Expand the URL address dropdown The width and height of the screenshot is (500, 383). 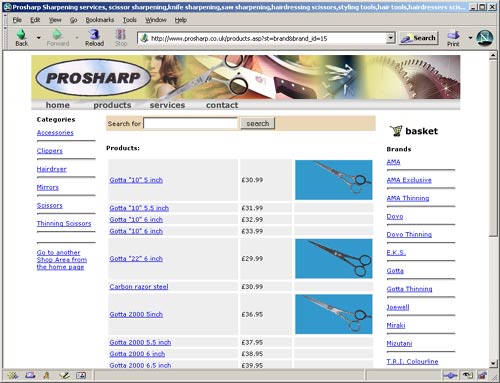click(x=391, y=38)
